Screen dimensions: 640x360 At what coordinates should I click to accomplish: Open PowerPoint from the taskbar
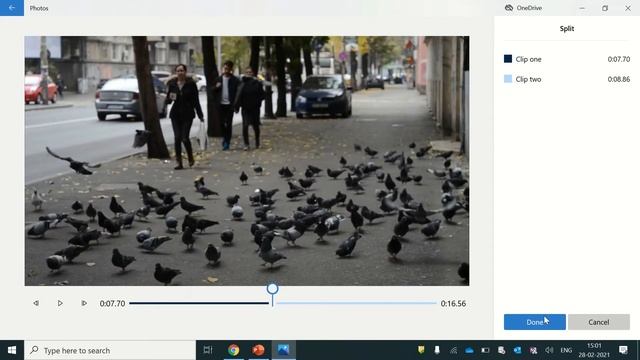pyautogui.click(x=258, y=350)
